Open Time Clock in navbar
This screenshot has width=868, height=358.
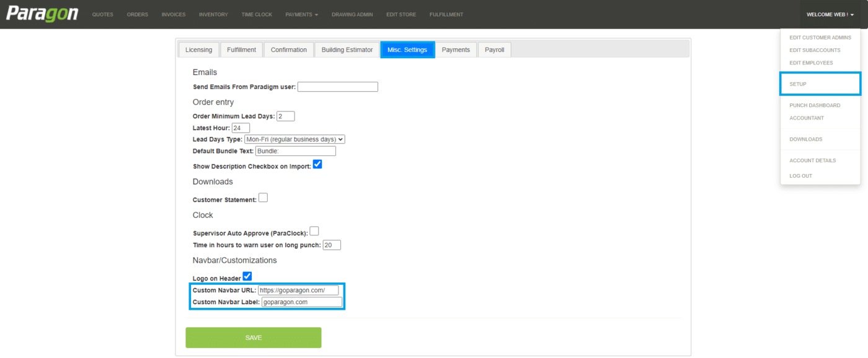(257, 14)
